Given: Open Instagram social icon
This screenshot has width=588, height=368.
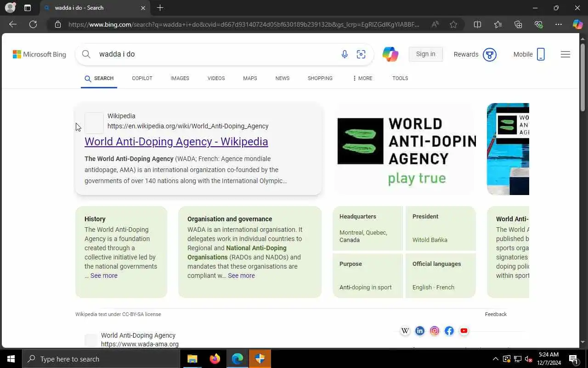Looking at the screenshot, I should (435, 331).
